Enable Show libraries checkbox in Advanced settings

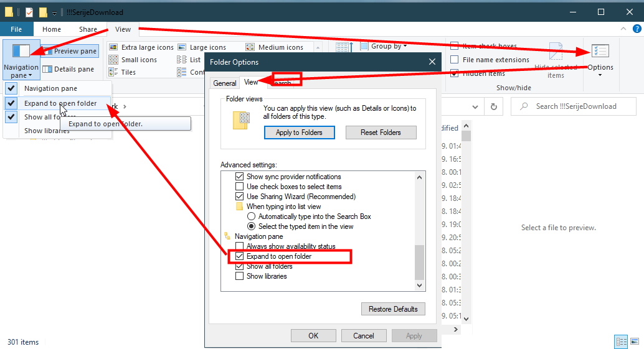(239, 276)
